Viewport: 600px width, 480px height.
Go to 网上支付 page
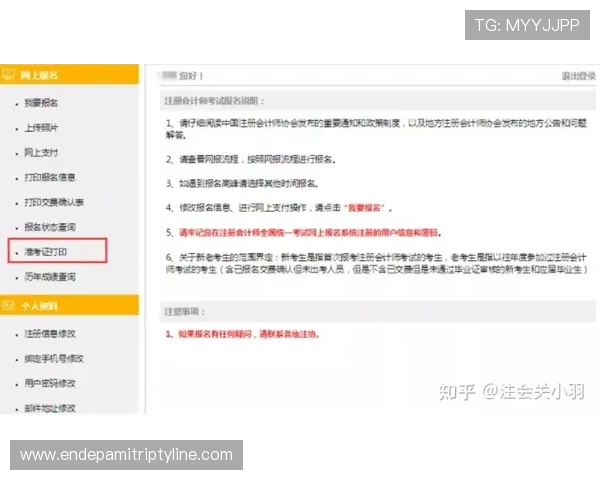[x=41, y=152]
